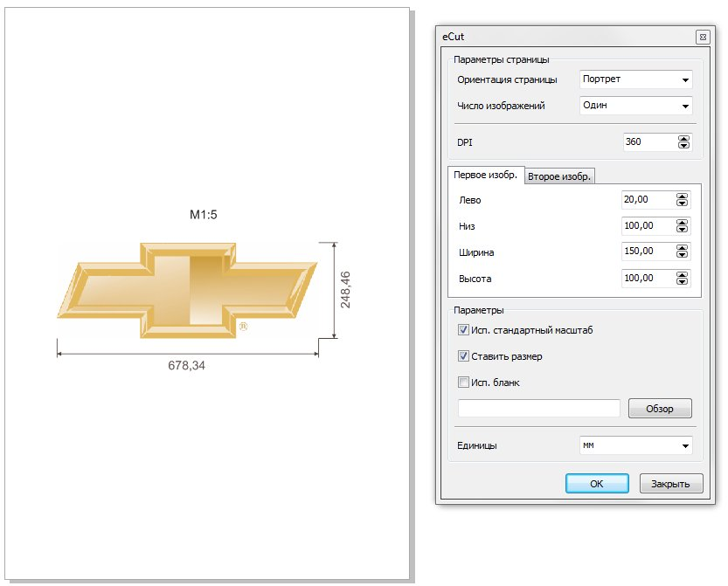Click the 248,46 height dimension text
The height and width of the screenshot is (586, 728).
[x=345, y=290]
